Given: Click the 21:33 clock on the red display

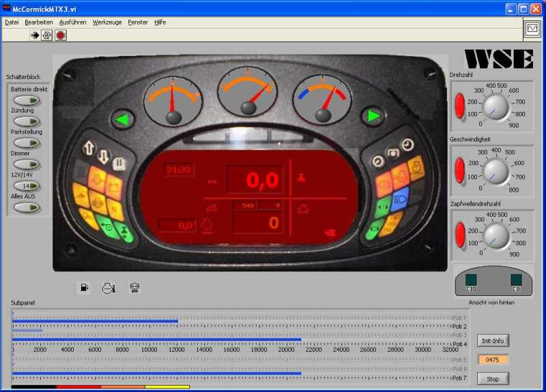Looking at the screenshot, I should click(179, 170).
